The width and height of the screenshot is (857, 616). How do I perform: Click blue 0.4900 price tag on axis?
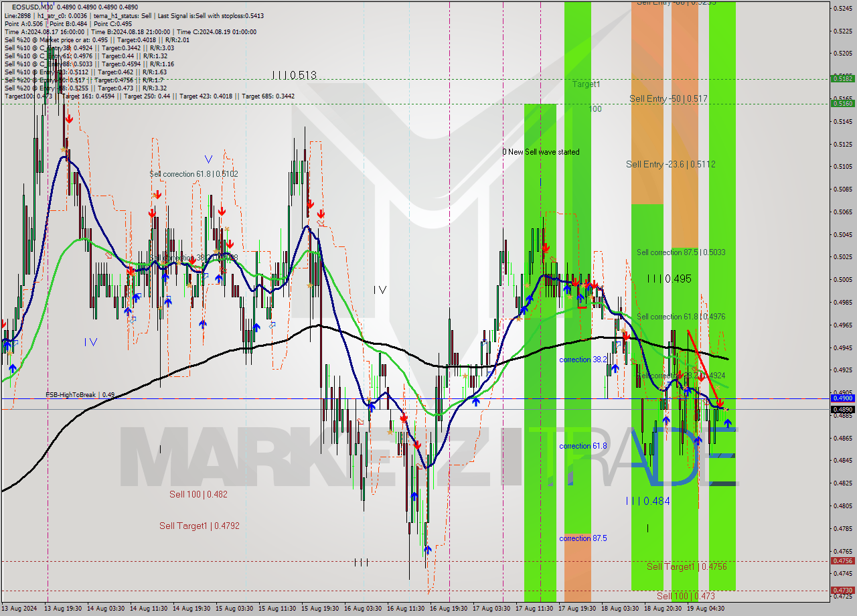tap(842, 398)
